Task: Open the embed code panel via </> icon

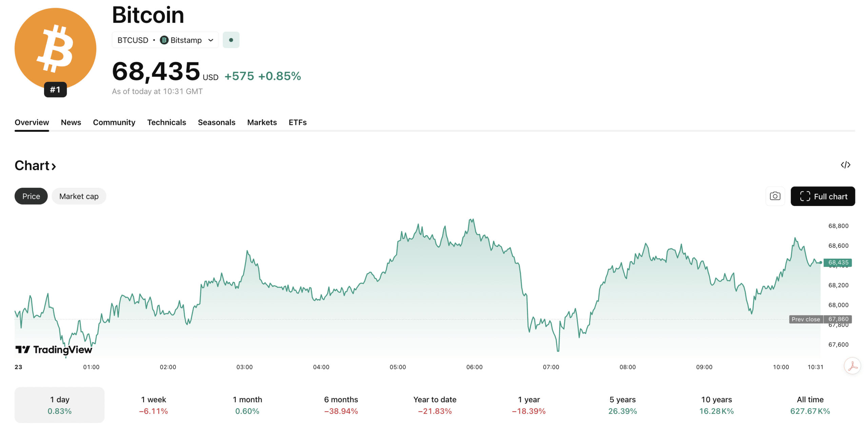Action: point(846,165)
